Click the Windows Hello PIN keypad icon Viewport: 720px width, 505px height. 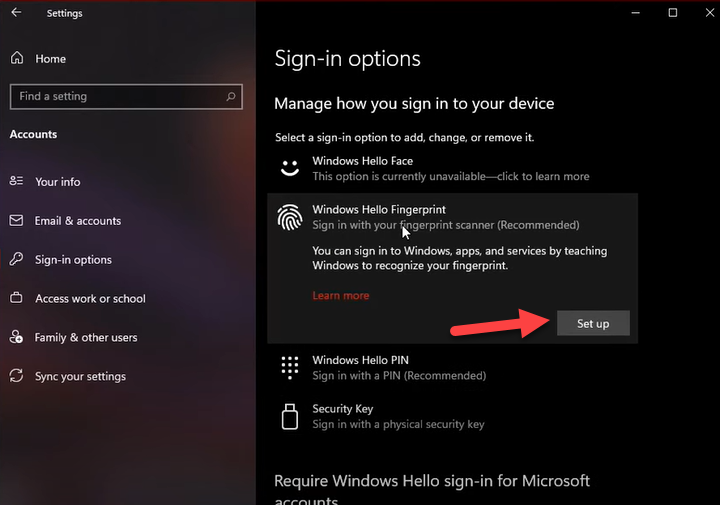coord(290,367)
